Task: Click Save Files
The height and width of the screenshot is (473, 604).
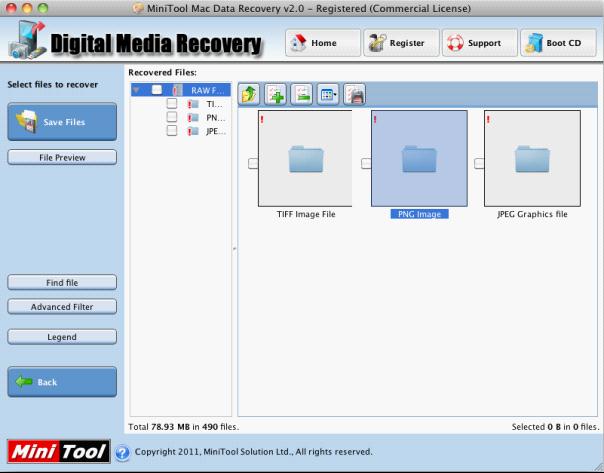Action: (x=62, y=122)
